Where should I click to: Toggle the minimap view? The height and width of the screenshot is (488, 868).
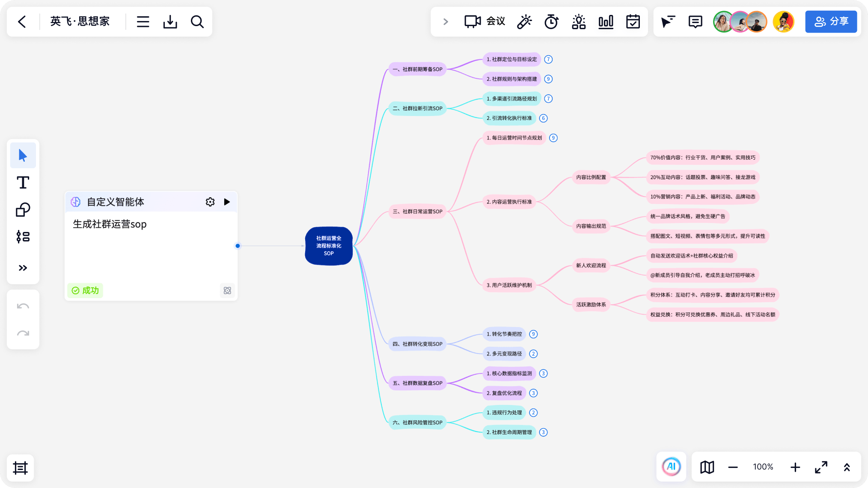click(707, 467)
